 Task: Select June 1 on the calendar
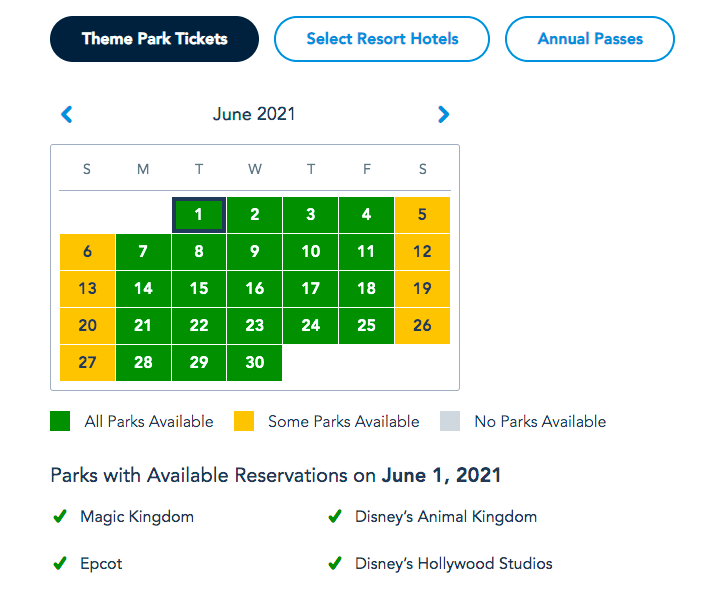point(199,214)
